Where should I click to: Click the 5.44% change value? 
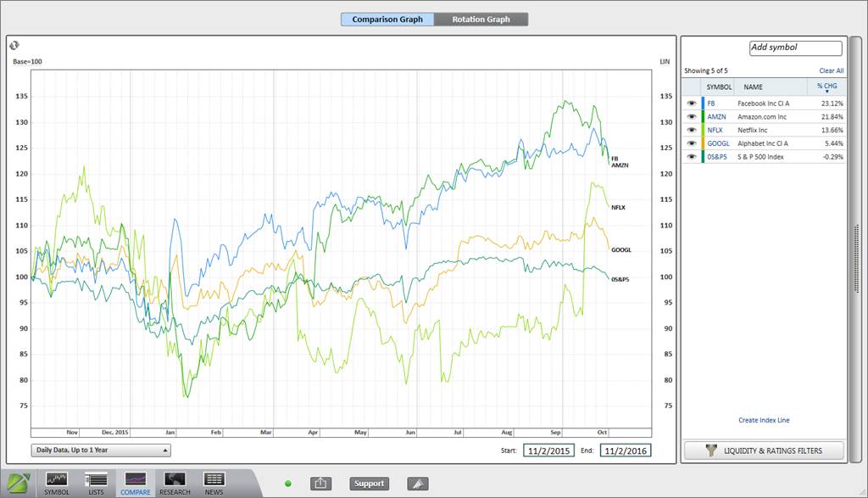(834, 143)
